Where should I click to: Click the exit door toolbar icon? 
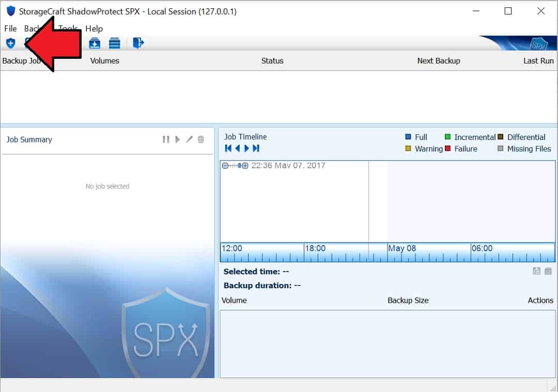tap(138, 43)
